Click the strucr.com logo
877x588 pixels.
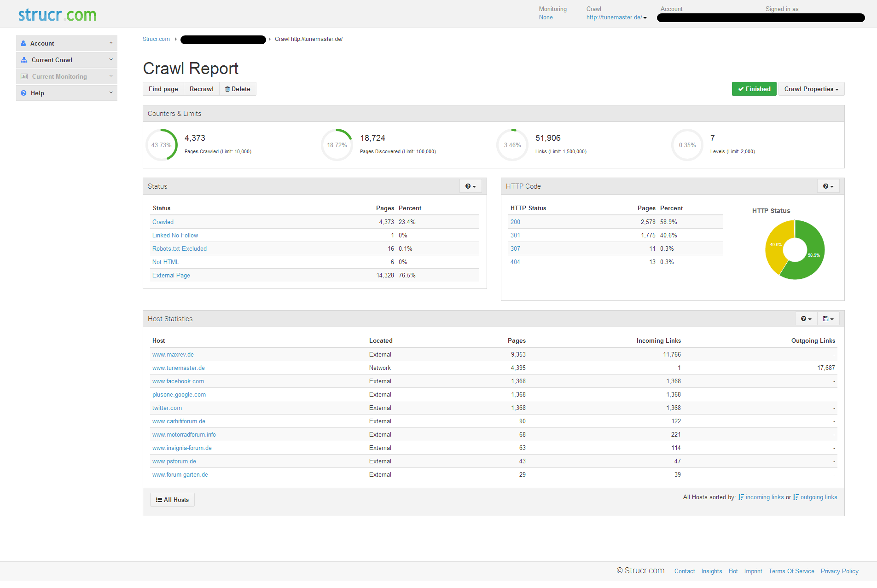click(x=58, y=15)
